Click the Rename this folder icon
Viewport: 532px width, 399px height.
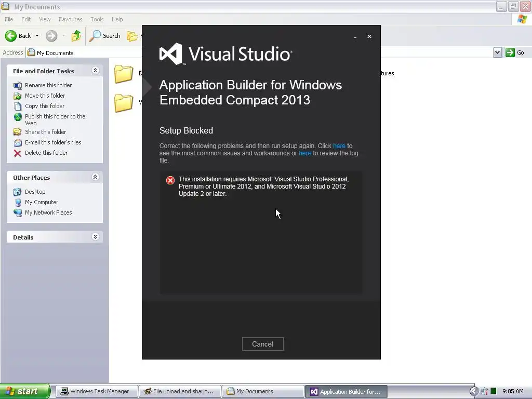tap(18, 86)
